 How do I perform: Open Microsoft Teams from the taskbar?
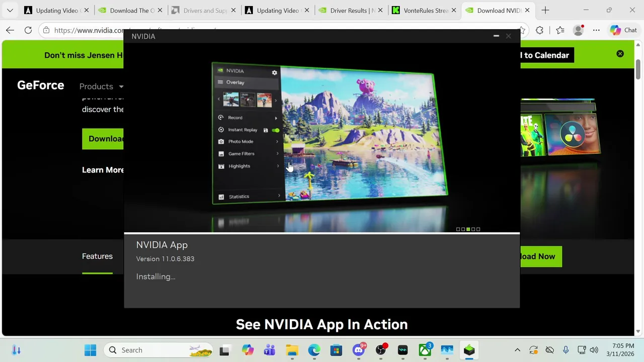click(270, 350)
